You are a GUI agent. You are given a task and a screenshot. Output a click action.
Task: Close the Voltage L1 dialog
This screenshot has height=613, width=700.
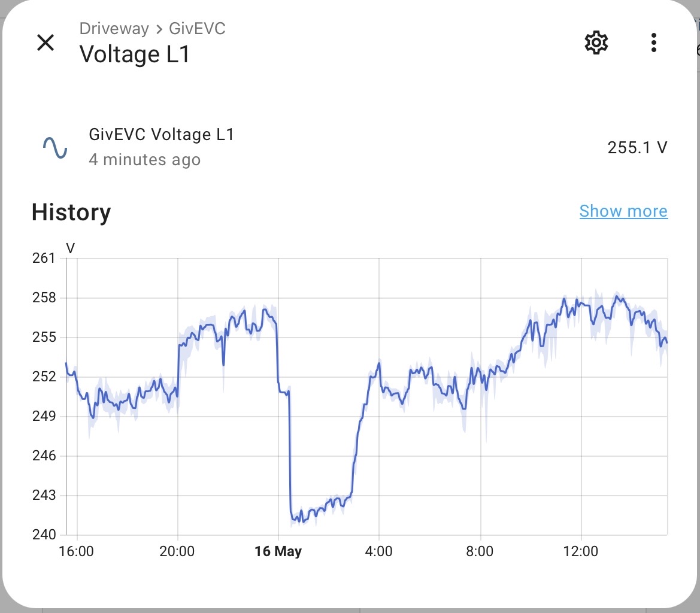[x=46, y=43]
